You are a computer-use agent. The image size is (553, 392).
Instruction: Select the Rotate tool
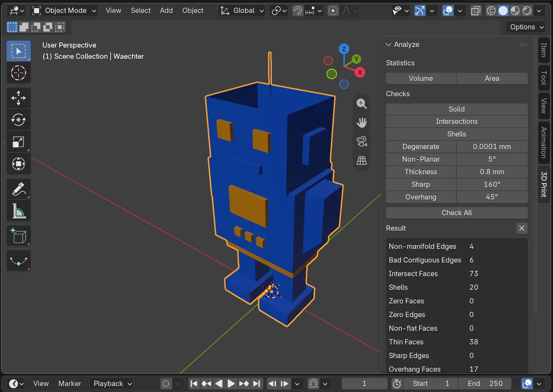click(x=18, y=119)
